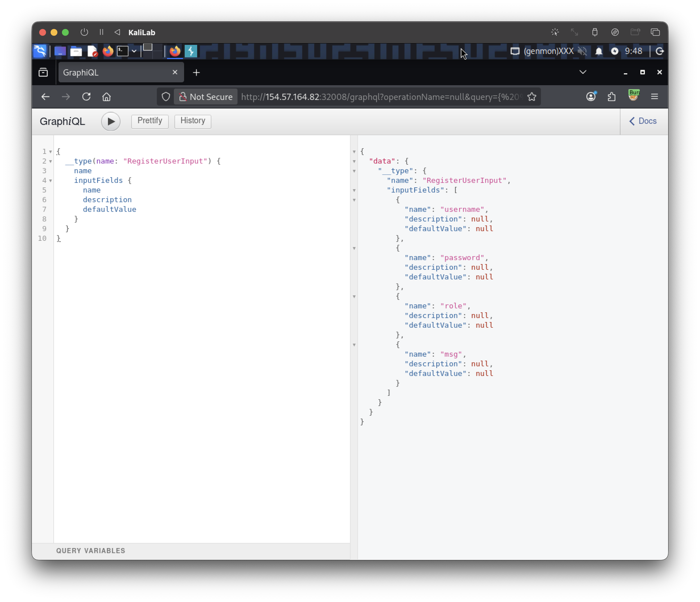This screenshot has height=602, width=700.
Task: Open the Extensions puzzle icon
Action: 611,97
